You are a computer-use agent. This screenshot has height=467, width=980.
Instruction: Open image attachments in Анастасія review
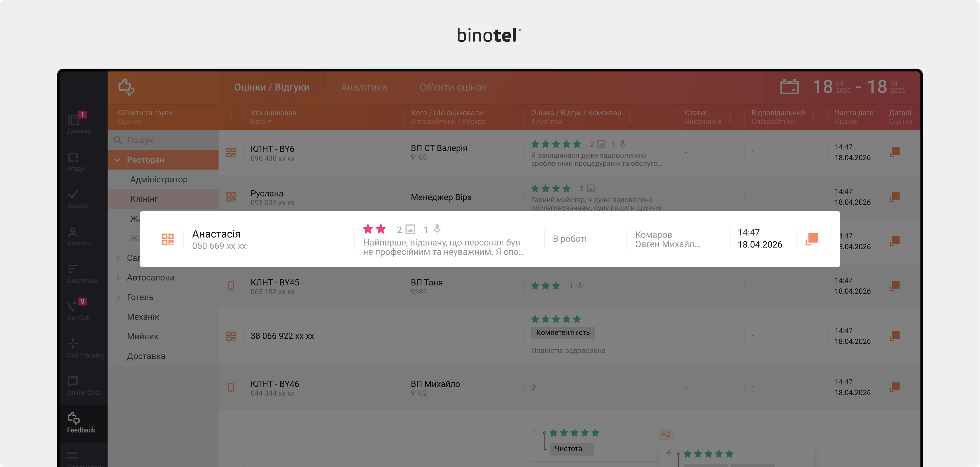[410, 229]
